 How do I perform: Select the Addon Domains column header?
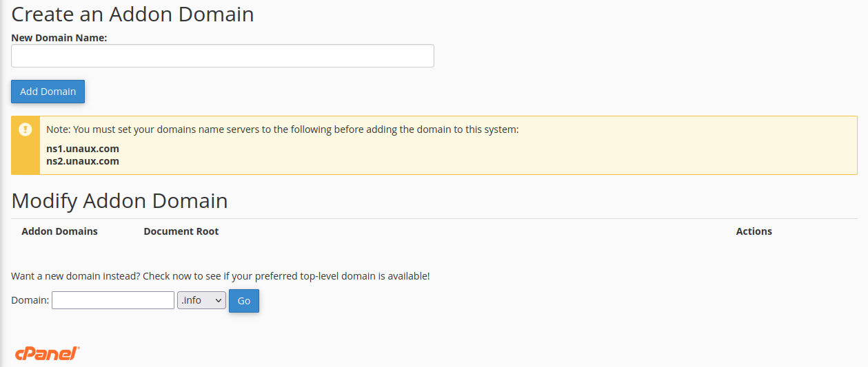coord(60,231)
